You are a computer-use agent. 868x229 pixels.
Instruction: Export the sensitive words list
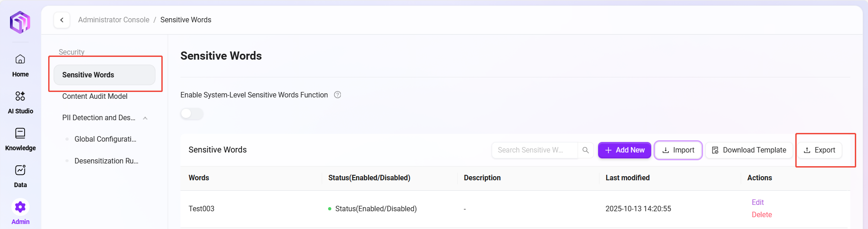pos(819,150)
